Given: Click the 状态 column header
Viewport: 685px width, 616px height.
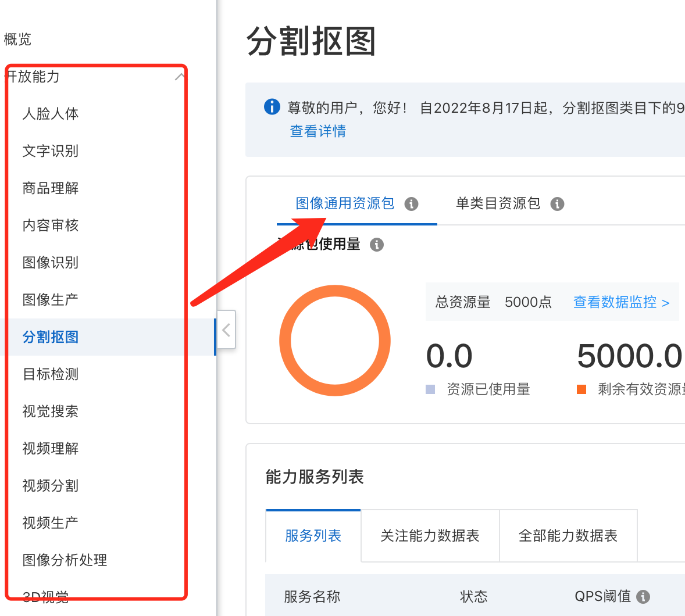Looking at the screenshot, I should coord(473,597).
